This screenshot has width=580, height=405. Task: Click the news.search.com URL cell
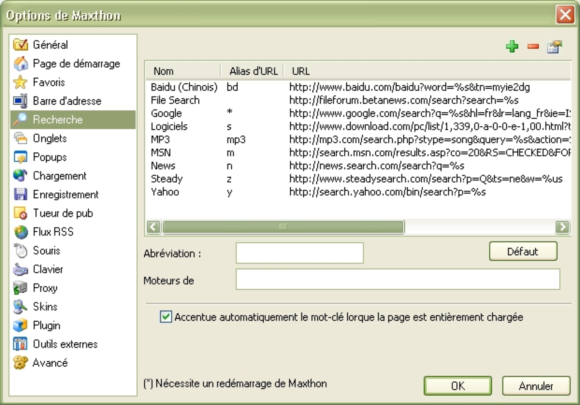point(377,166)
